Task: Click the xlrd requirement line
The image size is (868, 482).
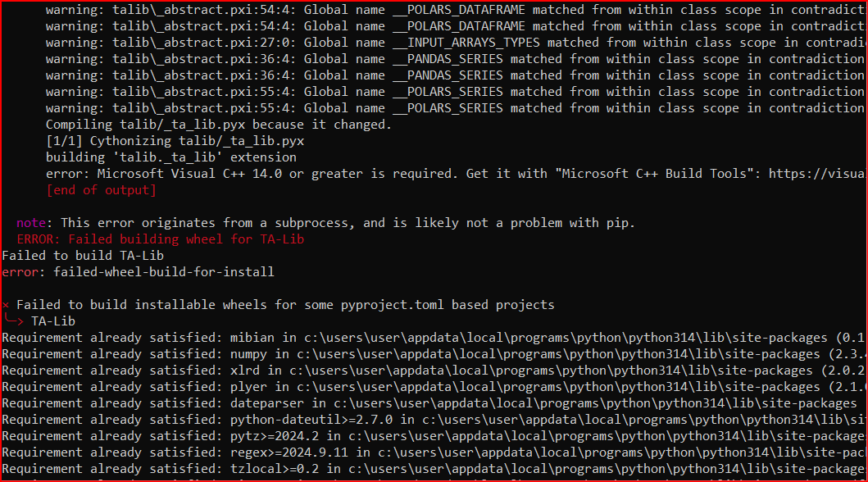Action: click(410, 371)
